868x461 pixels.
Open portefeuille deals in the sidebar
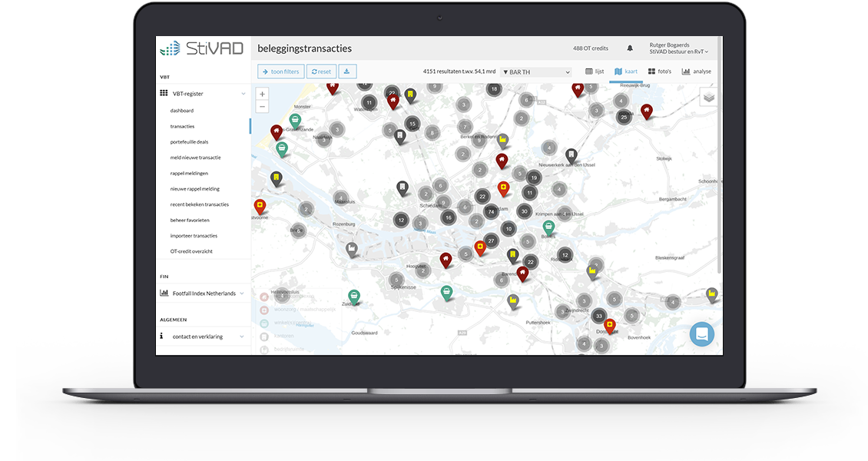(189, 141)
